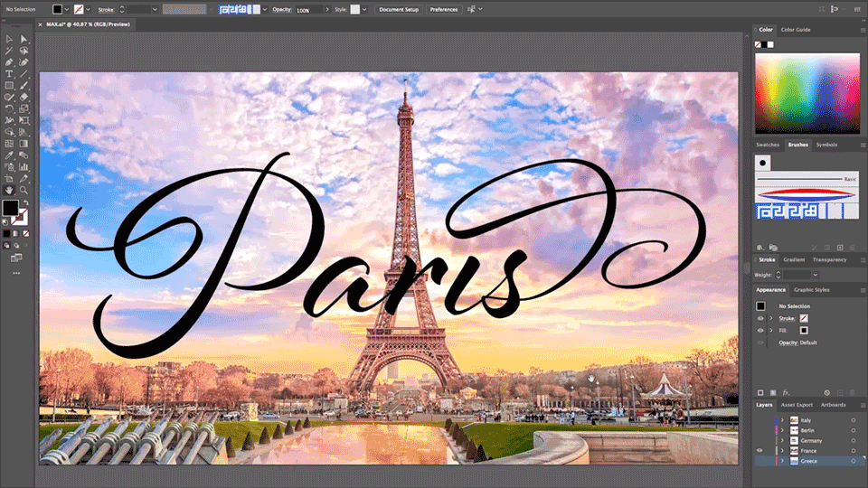This screenshot has width=868, height=488.
Task: Choose the Width tool
Action: 9,120
